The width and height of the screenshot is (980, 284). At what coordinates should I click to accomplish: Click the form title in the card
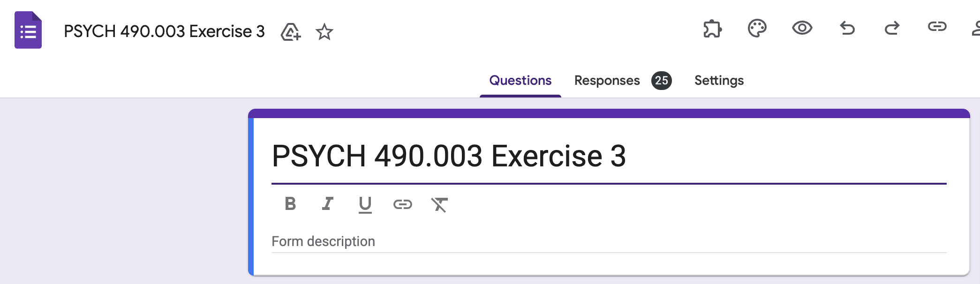(x=449, y=156)
